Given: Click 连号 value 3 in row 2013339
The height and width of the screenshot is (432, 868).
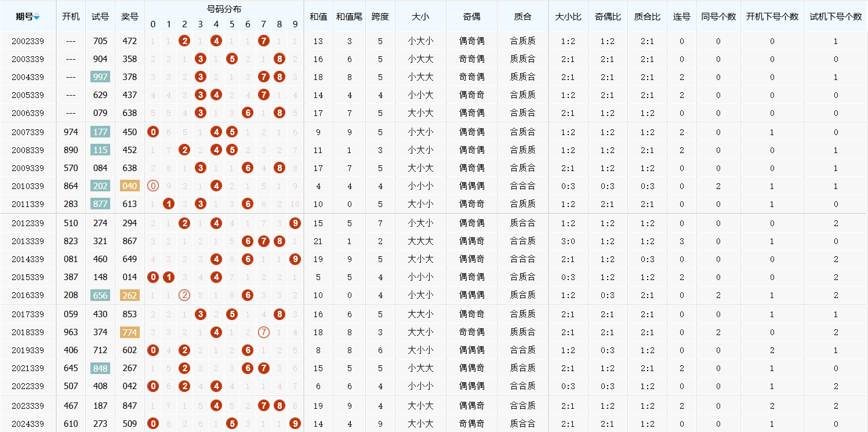Looking at the screenshot, I should 681,241.
